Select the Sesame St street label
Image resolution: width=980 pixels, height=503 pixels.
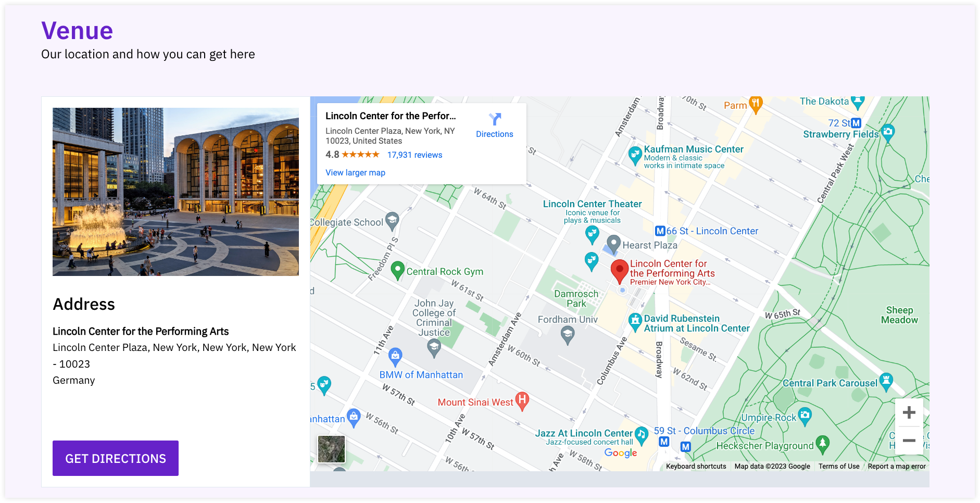698,349
